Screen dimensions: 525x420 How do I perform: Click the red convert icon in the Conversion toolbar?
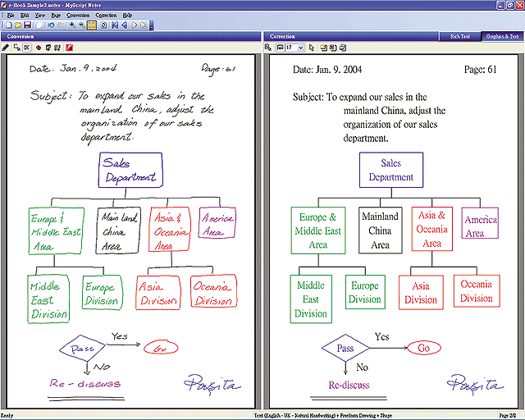pyautogui.click(x=69, y=48)
